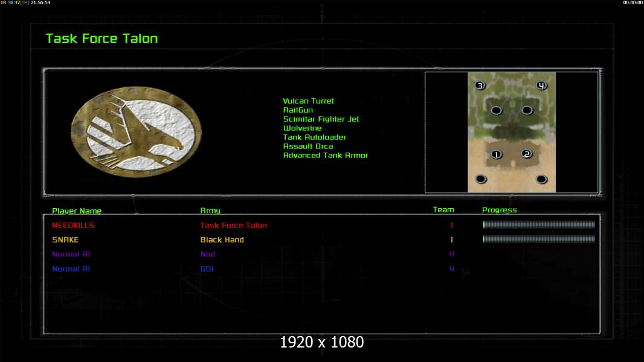Click SNAKE team number 1
The image size is (644, 362).
(451, 240)
